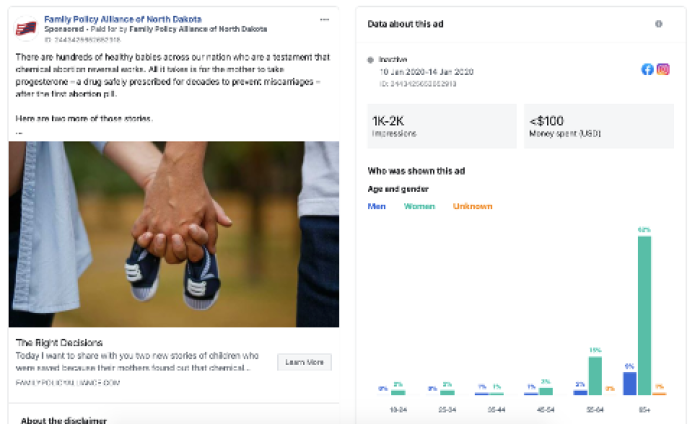
Task: Click the men bar for 65+ group
Action: tap(629, 384)
